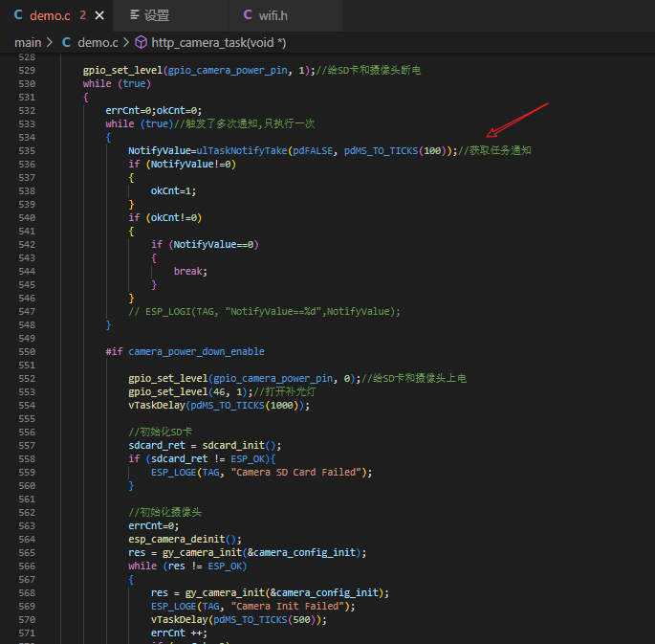
Task: Click the break statement on line 544
Action: point(190,271)
